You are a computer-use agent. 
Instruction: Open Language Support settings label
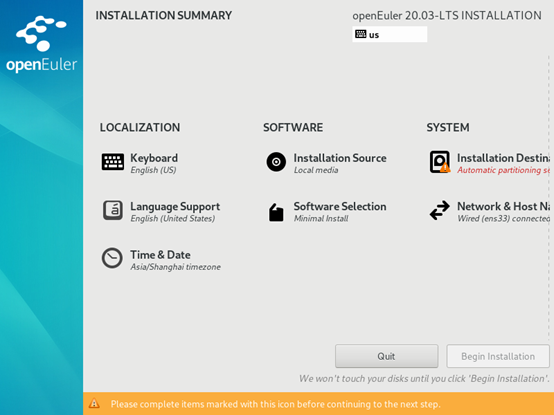175,206
